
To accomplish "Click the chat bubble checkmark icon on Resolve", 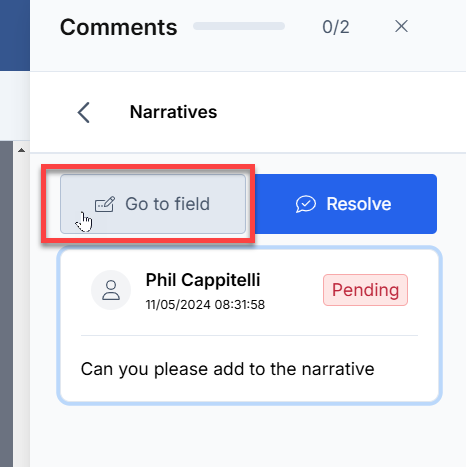I will pyautogui.click(x=306, y=204).
